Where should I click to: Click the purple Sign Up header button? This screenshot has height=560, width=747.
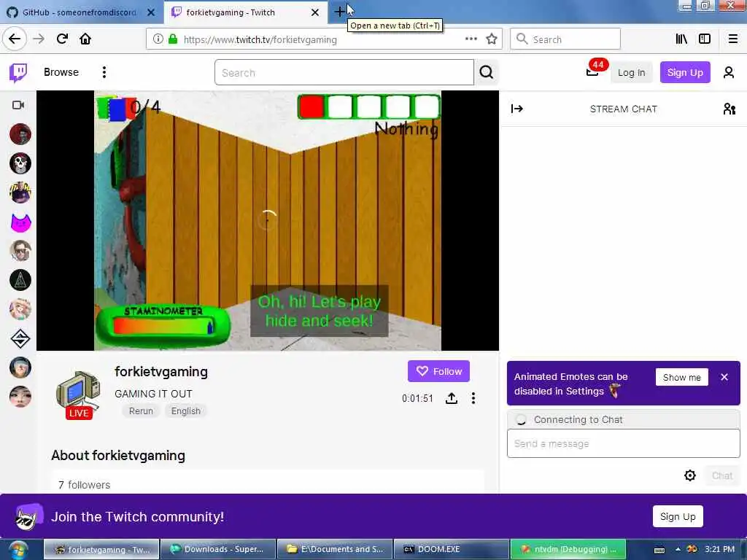(x=685, y=72)
